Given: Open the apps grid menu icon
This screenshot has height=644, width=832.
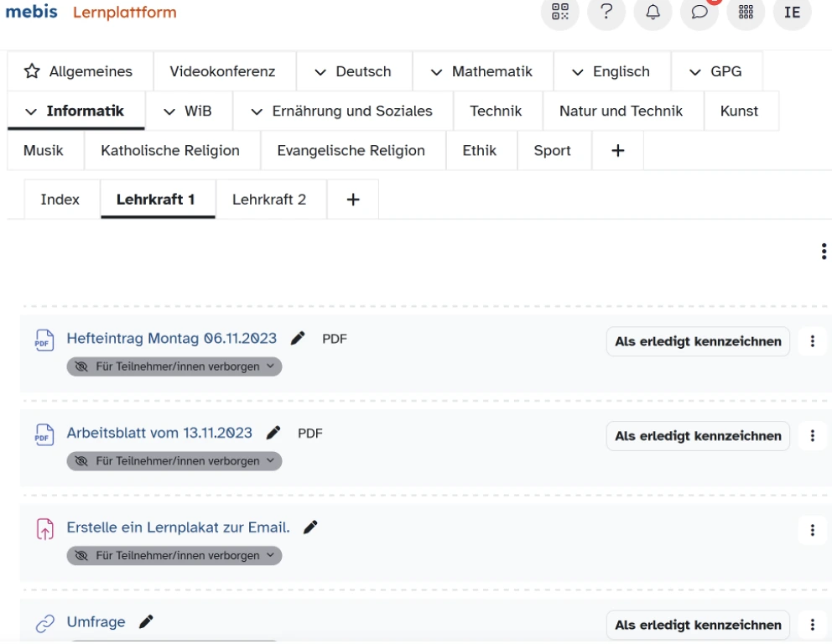Looking at the screenshot, I should click(x=746, y=13).
